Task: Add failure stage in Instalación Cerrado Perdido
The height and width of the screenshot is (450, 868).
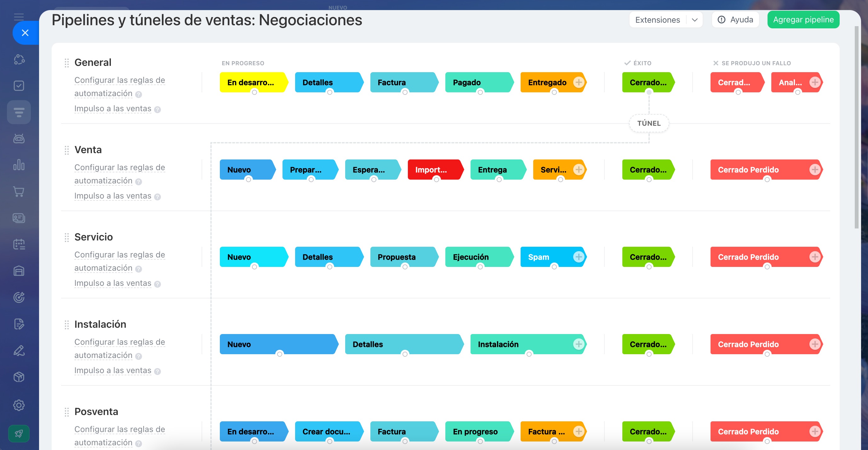Action: 815,344
